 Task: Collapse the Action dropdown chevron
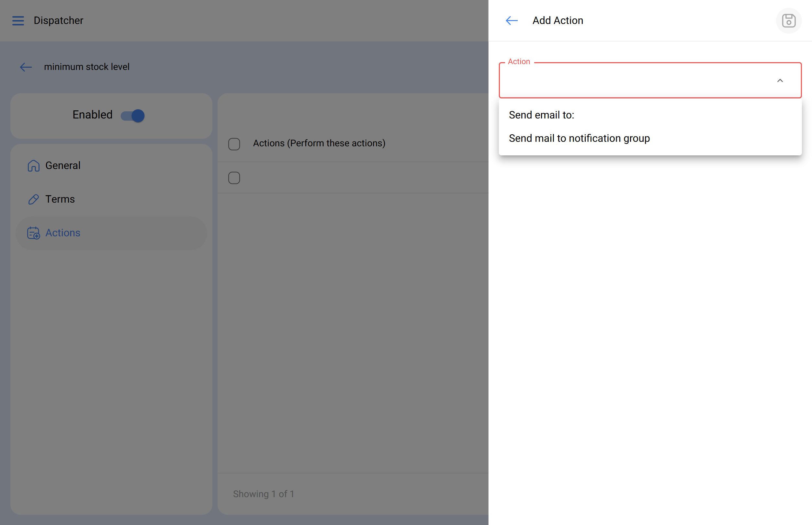[780, 81]
